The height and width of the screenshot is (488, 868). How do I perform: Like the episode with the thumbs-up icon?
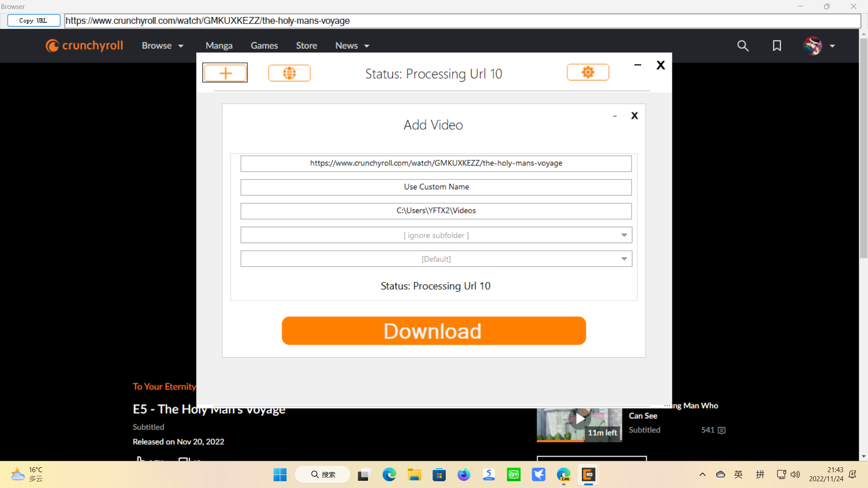140,460
